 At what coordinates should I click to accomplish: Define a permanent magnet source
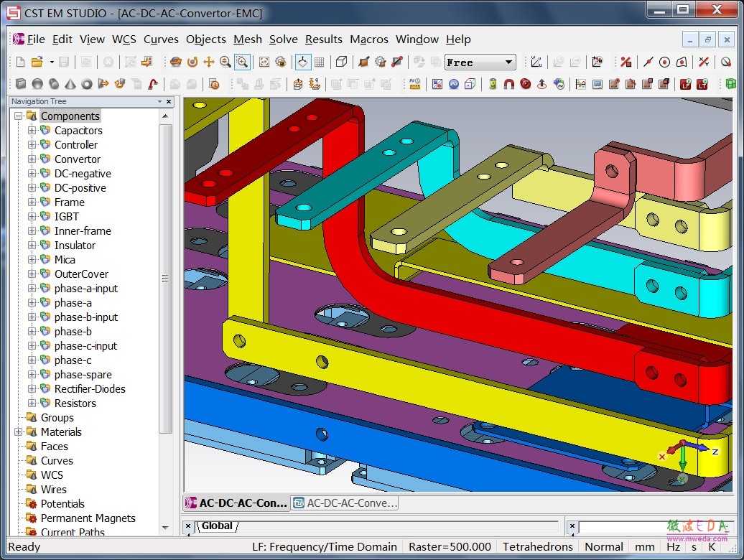(509, 84)
